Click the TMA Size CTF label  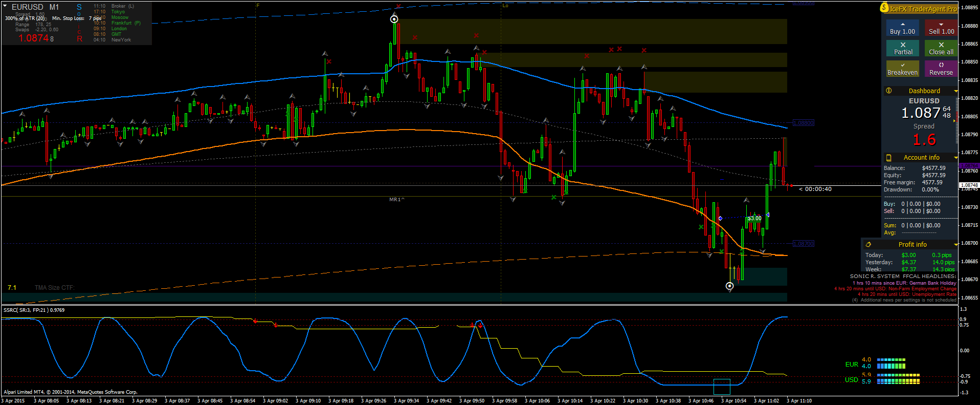(x=54, y=288)
